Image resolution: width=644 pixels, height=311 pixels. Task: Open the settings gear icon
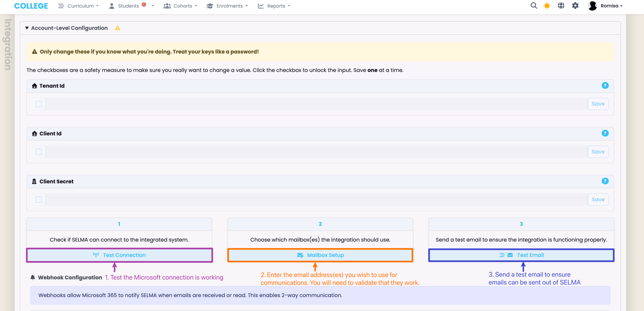pos(575,6)
